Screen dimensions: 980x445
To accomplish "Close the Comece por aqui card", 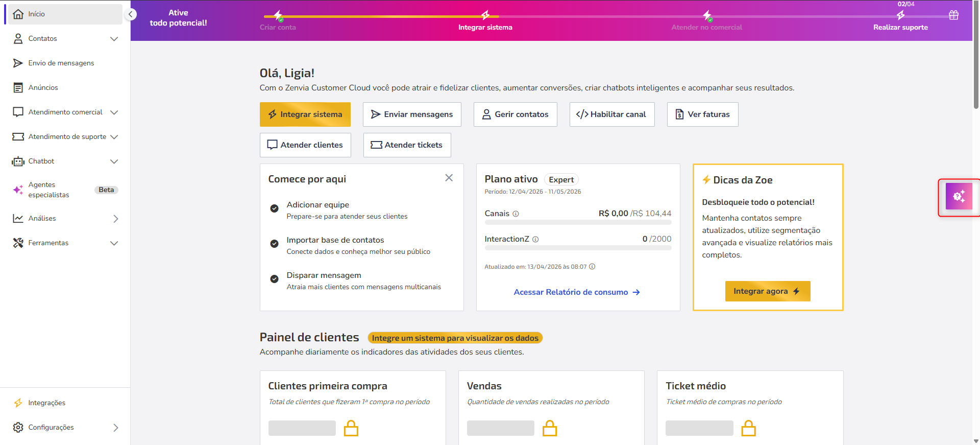I will [449, 178].
